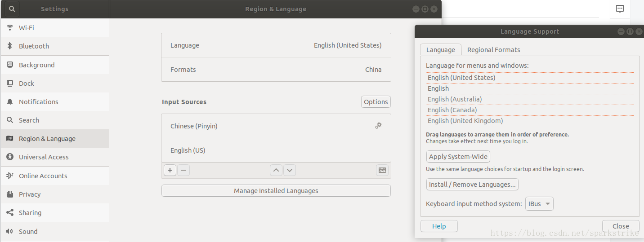Click the Notifications bell icon

point(10,101)
